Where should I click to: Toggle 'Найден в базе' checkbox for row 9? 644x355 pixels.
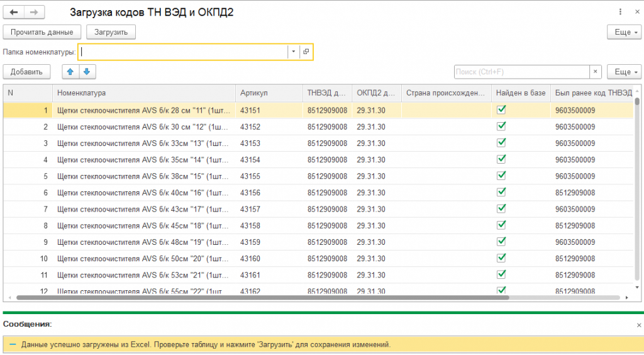501,241
